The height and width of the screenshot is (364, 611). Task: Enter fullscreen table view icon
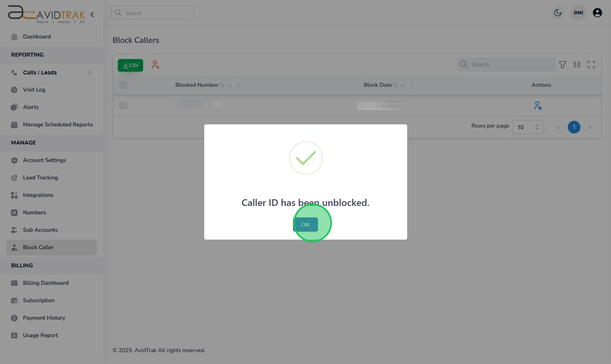[x=591, y=65]
